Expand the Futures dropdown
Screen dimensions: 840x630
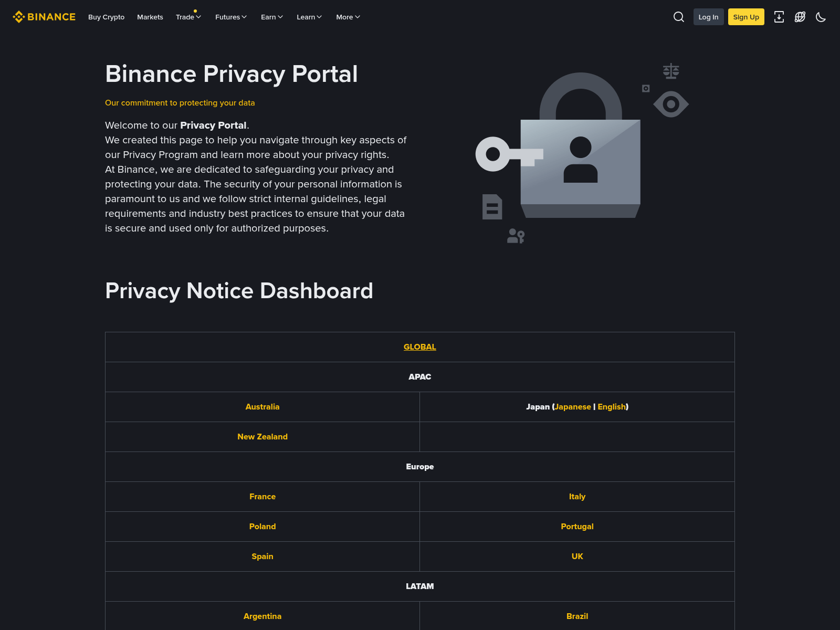(x=230, y=17)
